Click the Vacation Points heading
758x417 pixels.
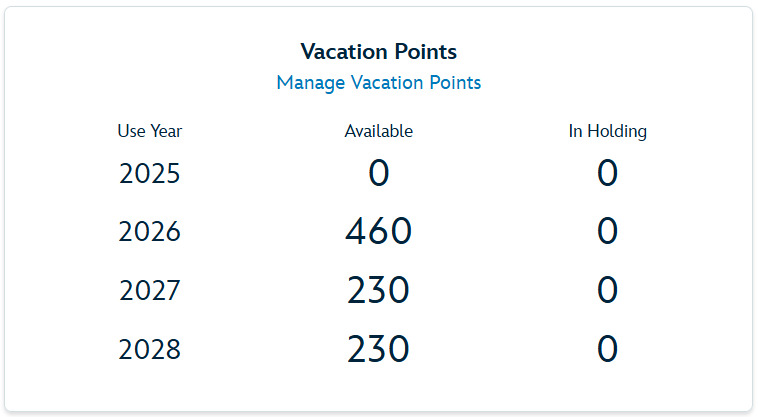pos(378,52)
